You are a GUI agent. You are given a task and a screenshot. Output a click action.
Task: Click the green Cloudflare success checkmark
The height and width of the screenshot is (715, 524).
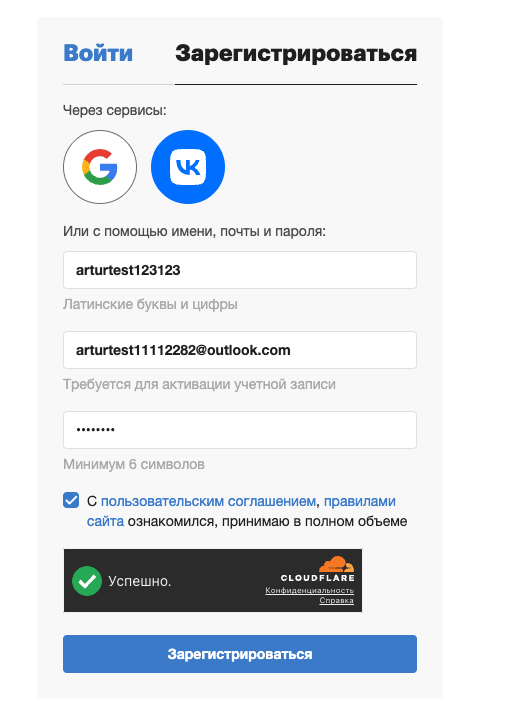point(87,581)
